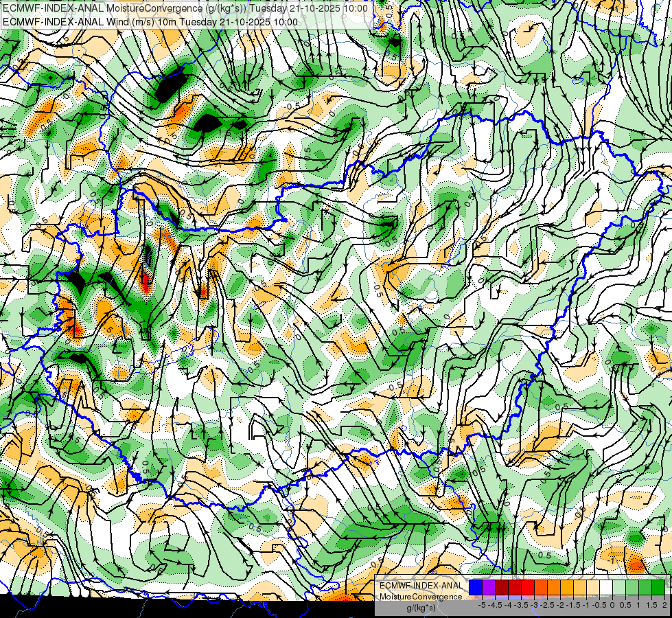Image resolution: width=672 pixels, height=618 pixels.
Task: Click the Wind (m/s) 10m title line
Action: (x=150, y=22)
